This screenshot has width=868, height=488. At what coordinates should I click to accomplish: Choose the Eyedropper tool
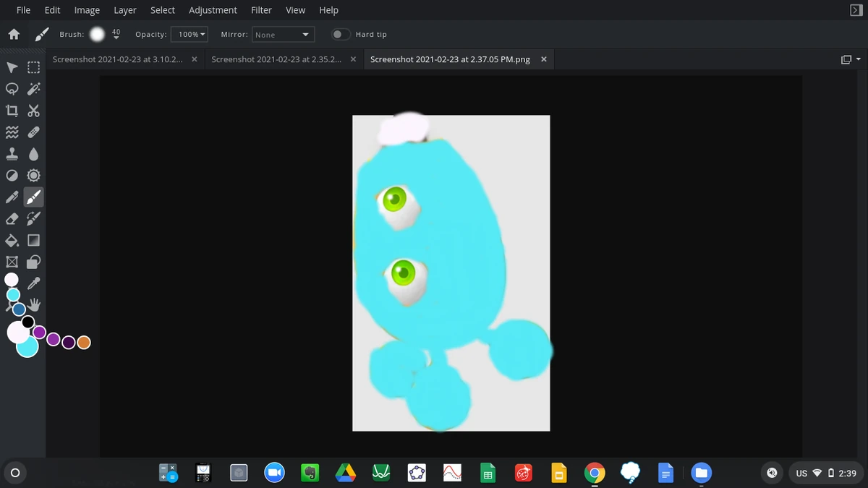tap(33, 283)
